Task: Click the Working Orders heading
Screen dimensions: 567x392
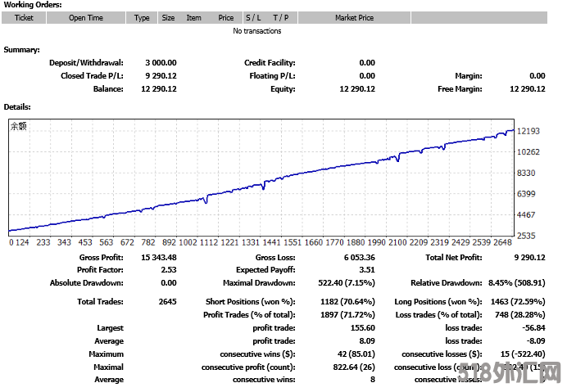Action: pos(33,5)
